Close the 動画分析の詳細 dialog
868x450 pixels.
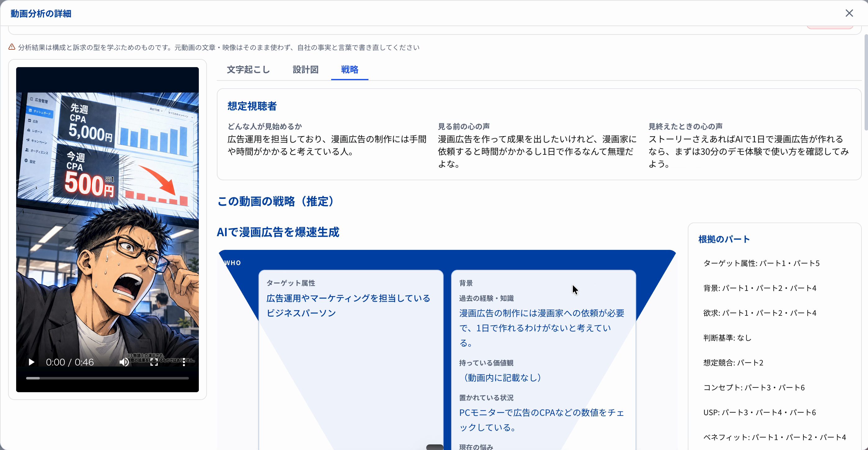[x=849, y=13]
